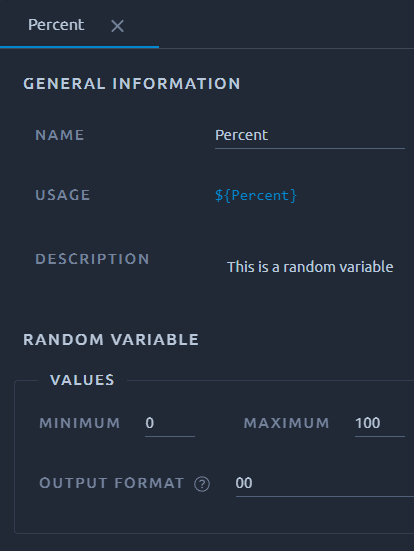
Task: Close the Percent tab
Action: tap(117, 26)
